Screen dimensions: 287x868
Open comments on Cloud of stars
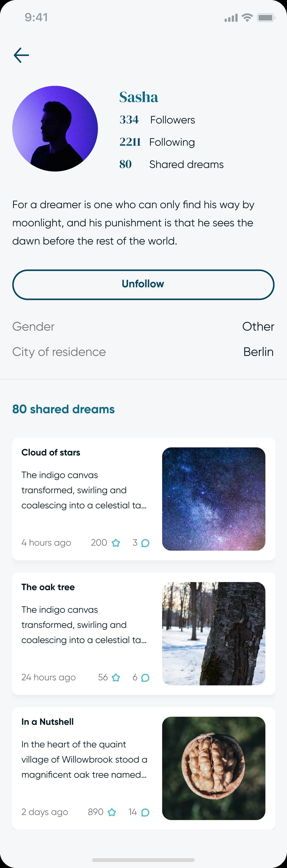pos(145,543)
